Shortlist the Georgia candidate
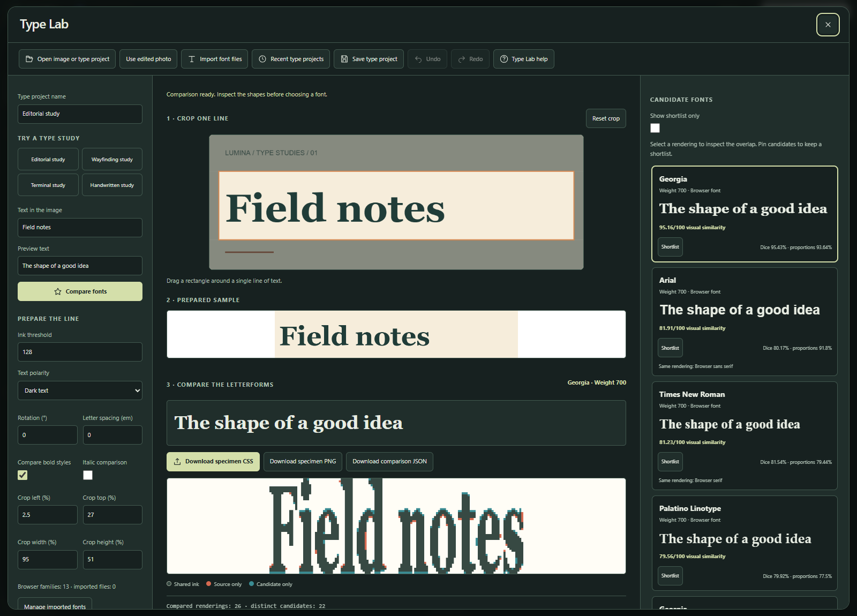This screenshot has width=857, height=616. click(670, 247)
